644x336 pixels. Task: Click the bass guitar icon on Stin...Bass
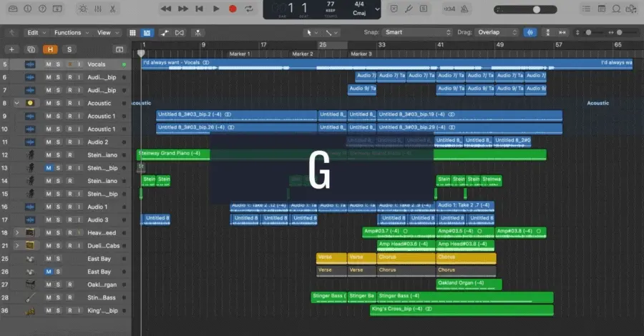pyautogui.click(x=30, y=297)
